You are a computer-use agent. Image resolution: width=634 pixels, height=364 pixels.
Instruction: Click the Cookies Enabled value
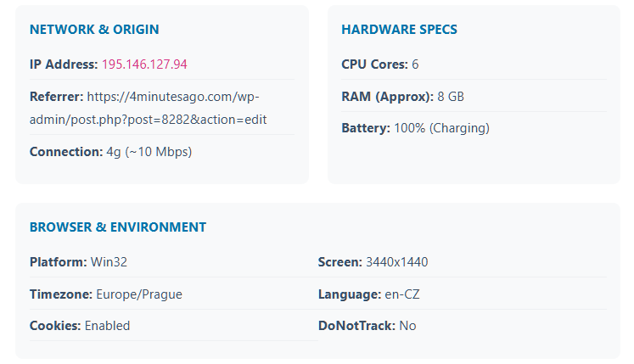tap(107, 326)
